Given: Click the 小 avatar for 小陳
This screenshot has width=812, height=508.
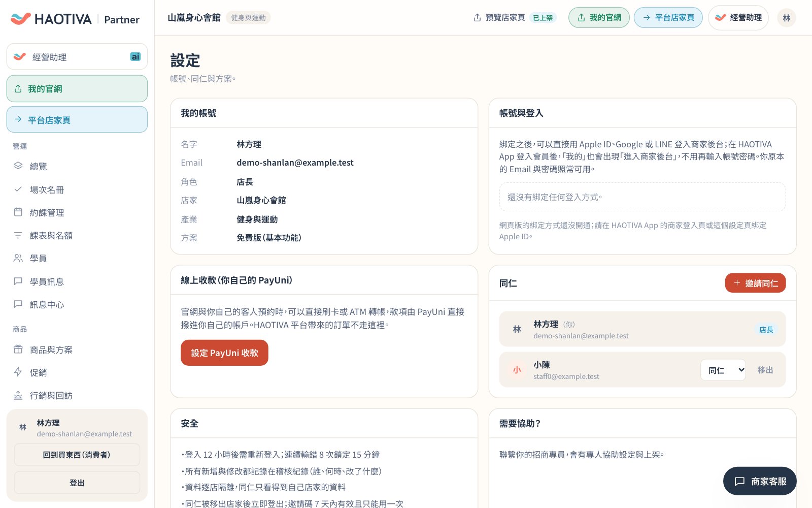Looking at the screenshot, I should (x=517, y=370).
